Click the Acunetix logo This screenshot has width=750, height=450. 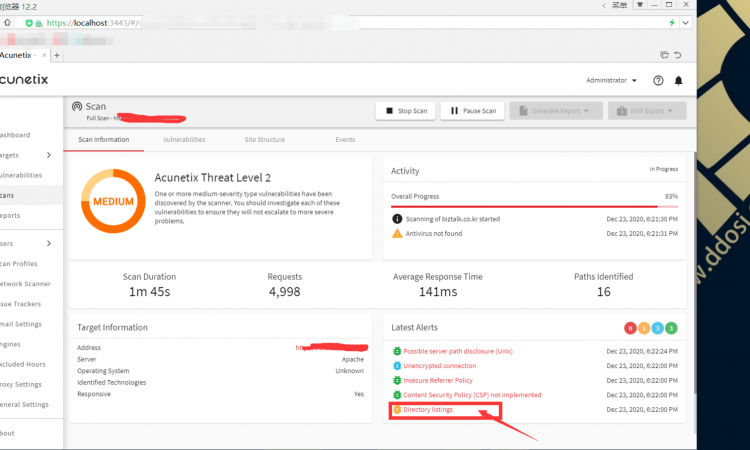(x=24, y=79)
